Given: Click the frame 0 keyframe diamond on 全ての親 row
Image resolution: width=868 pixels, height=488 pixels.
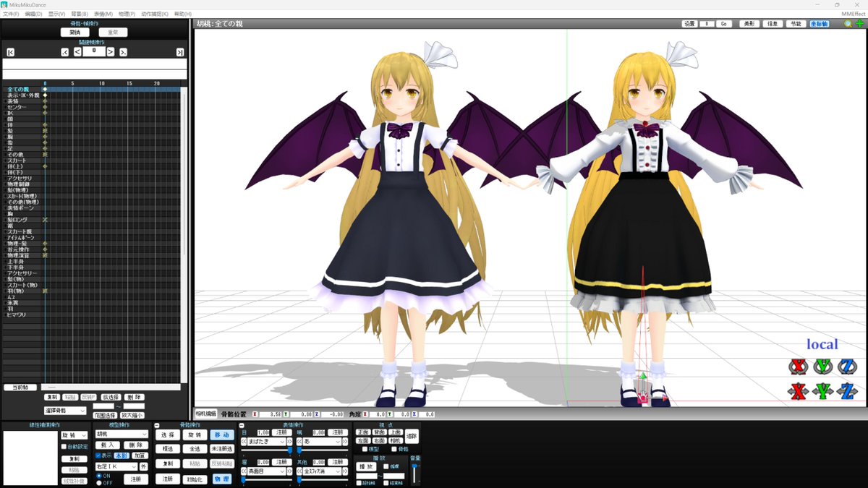Looking at the screenshot, I should tap(45, 89).
